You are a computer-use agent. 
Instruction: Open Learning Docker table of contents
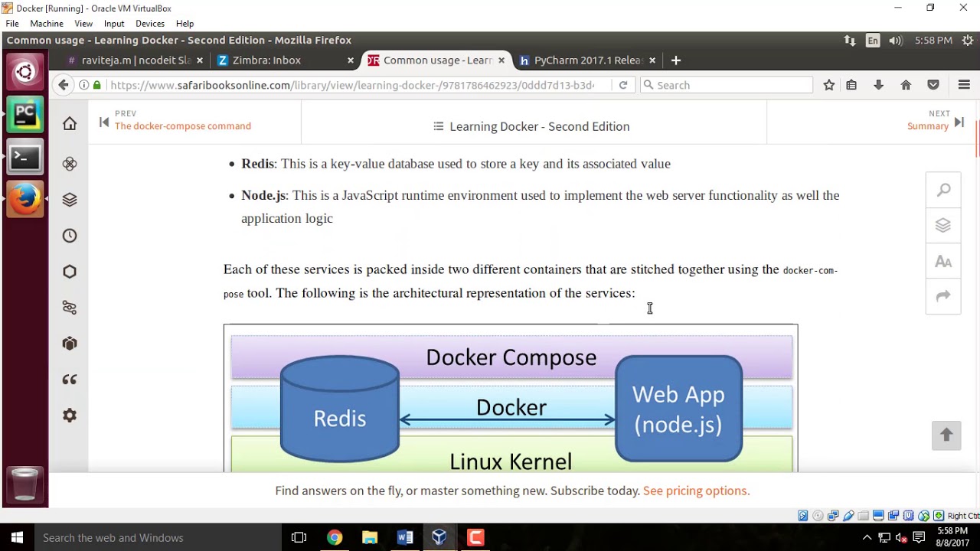(x=531, y=126)
